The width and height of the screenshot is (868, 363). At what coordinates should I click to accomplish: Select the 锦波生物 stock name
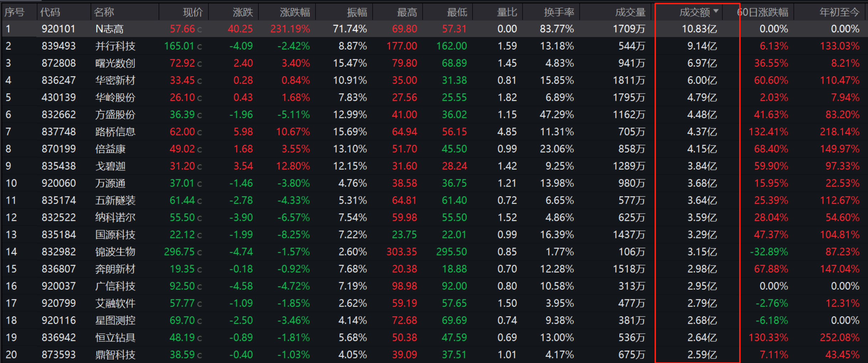coord(115,252)
